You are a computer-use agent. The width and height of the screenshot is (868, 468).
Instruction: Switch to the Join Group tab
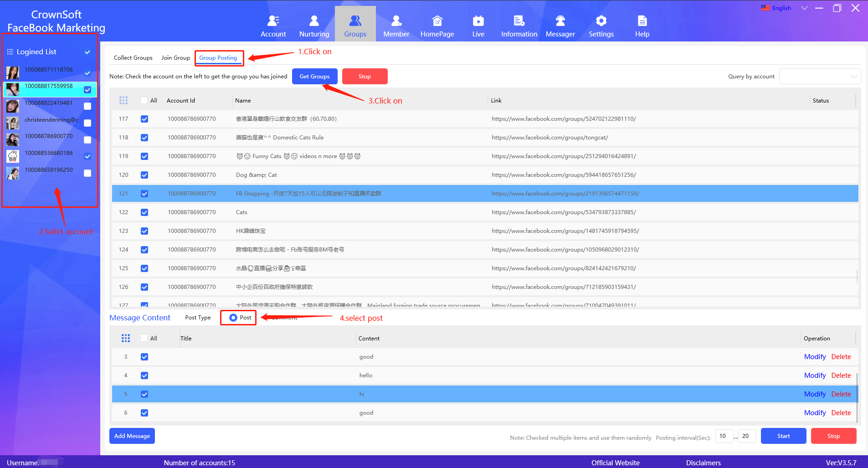(175, 58)
